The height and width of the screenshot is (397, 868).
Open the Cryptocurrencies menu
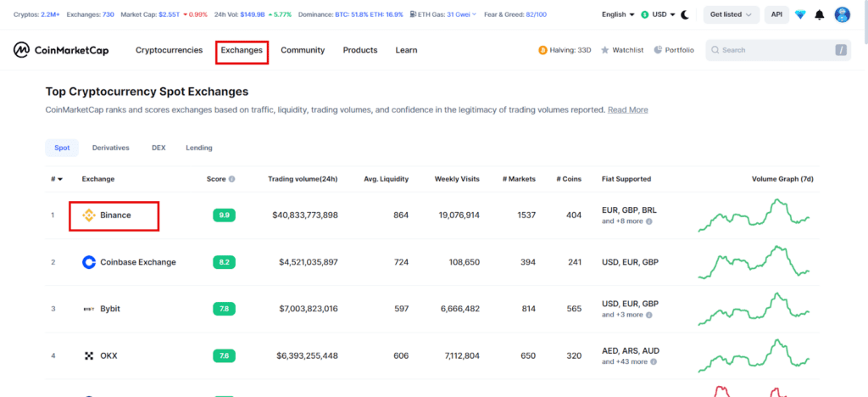pyautogui.click(x=169, y=50)
